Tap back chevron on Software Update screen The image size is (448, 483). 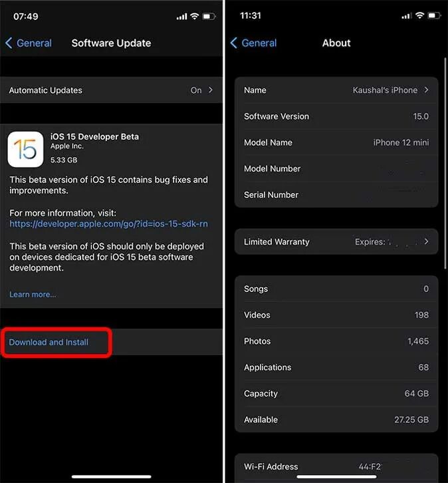pyautogui.click(x=9, y=43)
